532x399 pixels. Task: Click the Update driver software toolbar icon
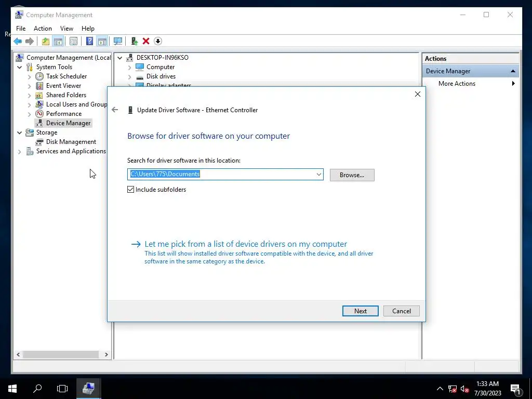(x=135, y=42)
